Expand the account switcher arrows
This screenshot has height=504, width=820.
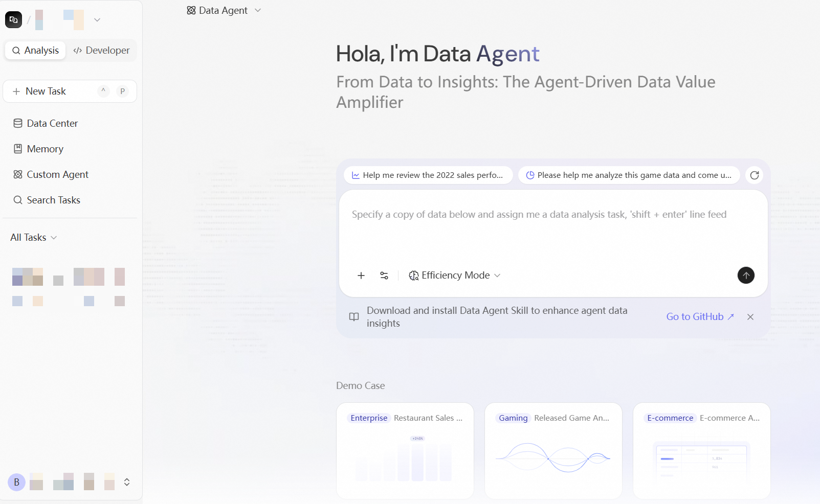tap(127, 482)
